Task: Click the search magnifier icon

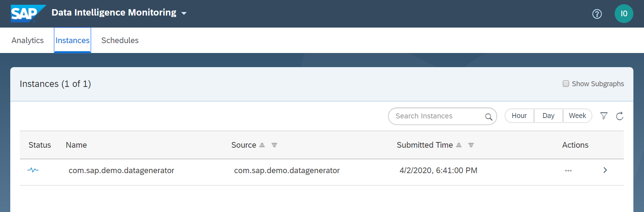Action: (x=489, y=117)
